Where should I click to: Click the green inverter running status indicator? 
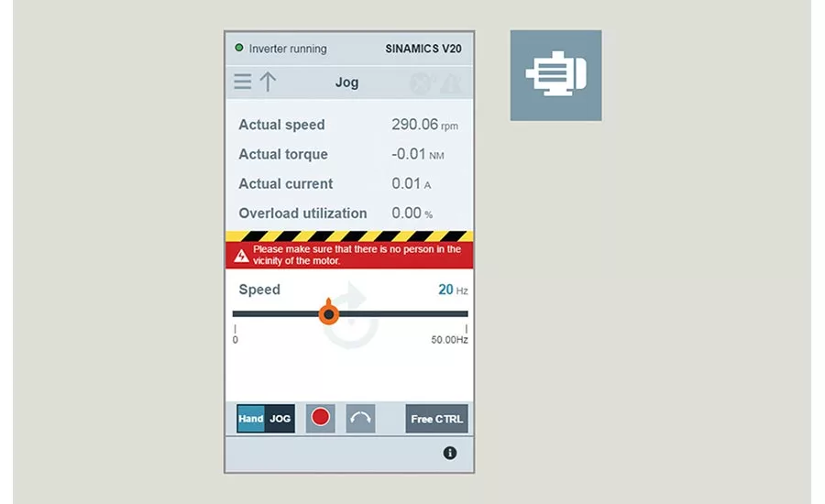[239, 49]
